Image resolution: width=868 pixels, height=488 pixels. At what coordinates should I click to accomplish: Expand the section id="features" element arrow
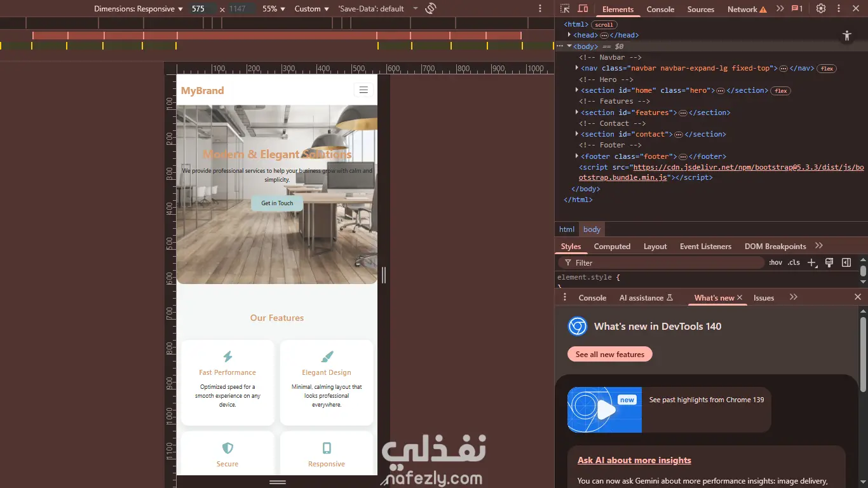coord(577,113)
